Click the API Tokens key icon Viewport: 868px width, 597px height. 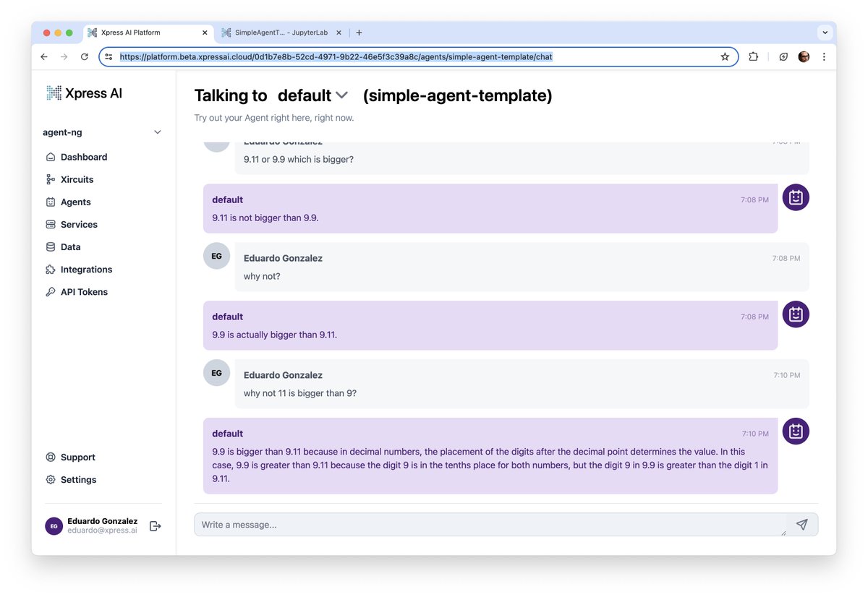(x=51, y=291)
